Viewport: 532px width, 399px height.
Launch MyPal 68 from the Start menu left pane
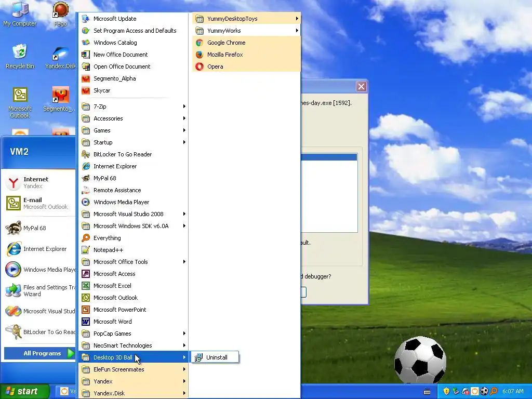pyautogui.click(x=39, y=228)
